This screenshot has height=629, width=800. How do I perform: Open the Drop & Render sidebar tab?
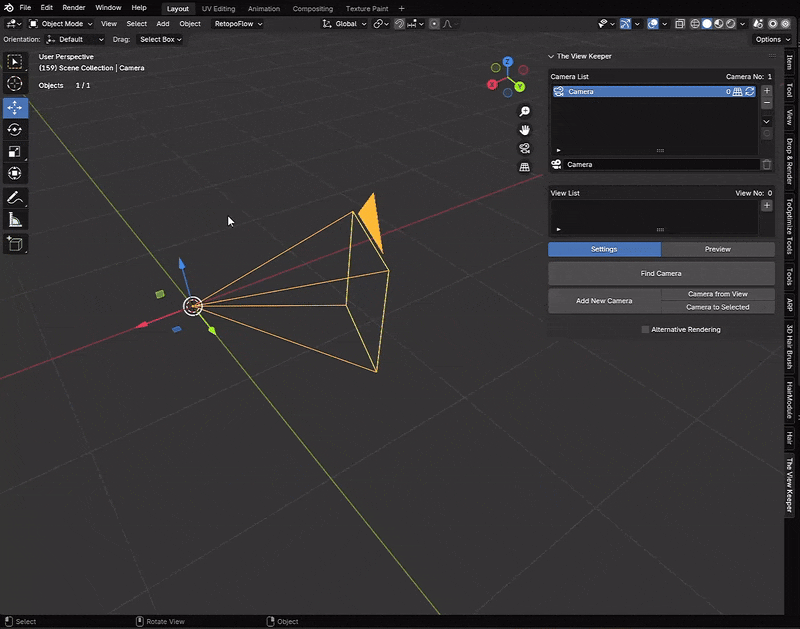(790, 161)
